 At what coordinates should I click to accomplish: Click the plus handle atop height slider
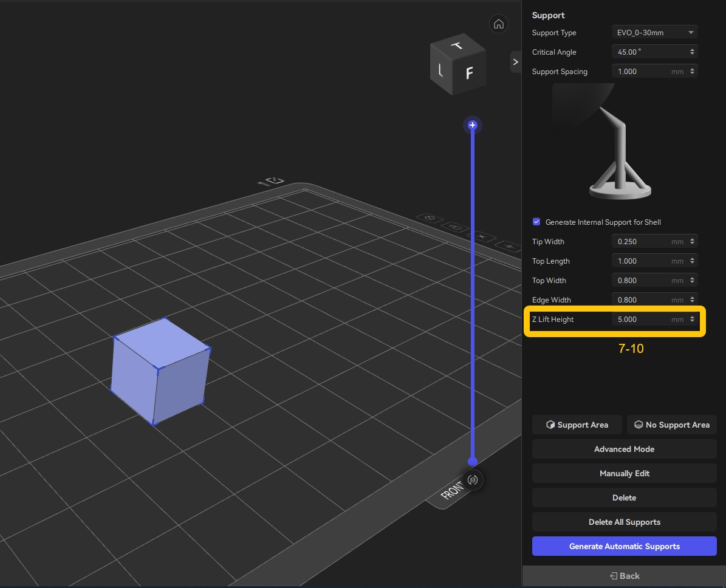[472, 125]
